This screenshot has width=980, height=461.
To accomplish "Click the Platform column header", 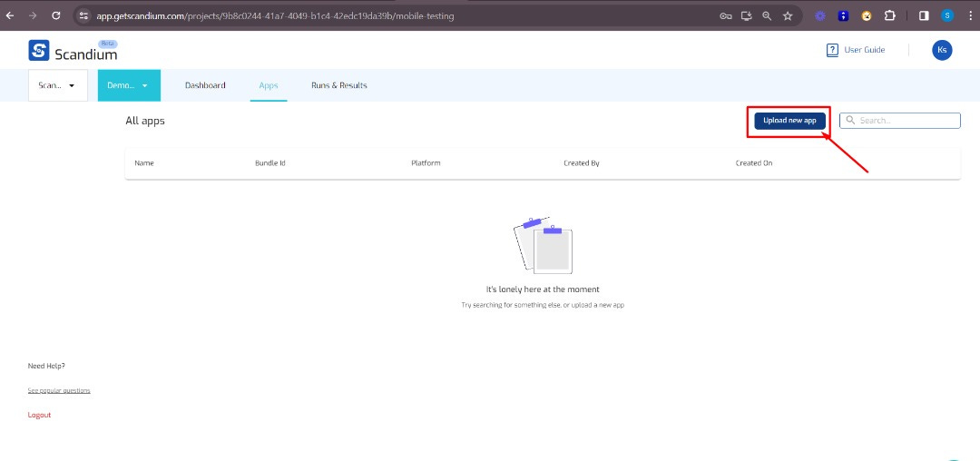I will pos(426,163).
